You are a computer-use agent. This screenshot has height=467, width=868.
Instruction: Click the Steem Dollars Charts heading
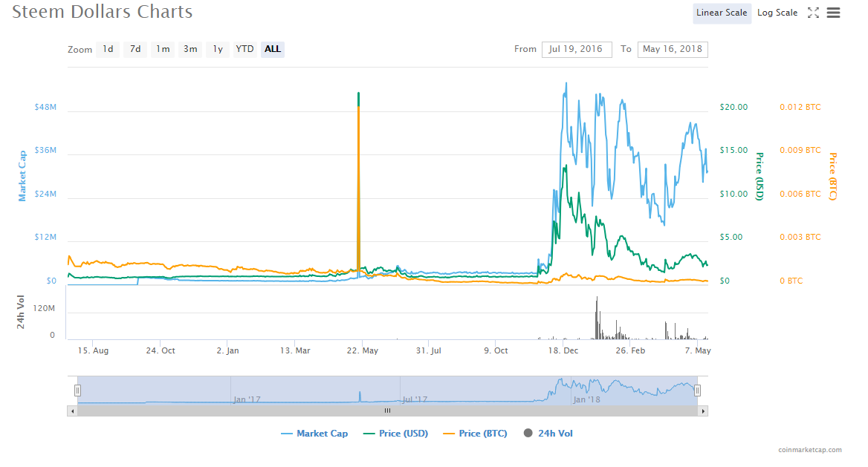[x=103, y=12]
